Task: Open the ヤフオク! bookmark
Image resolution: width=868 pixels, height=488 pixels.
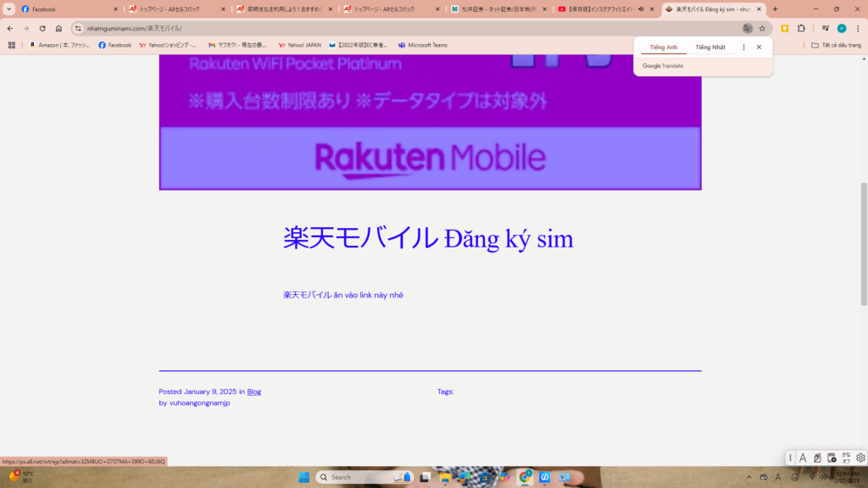Action: tap(237, 46)
